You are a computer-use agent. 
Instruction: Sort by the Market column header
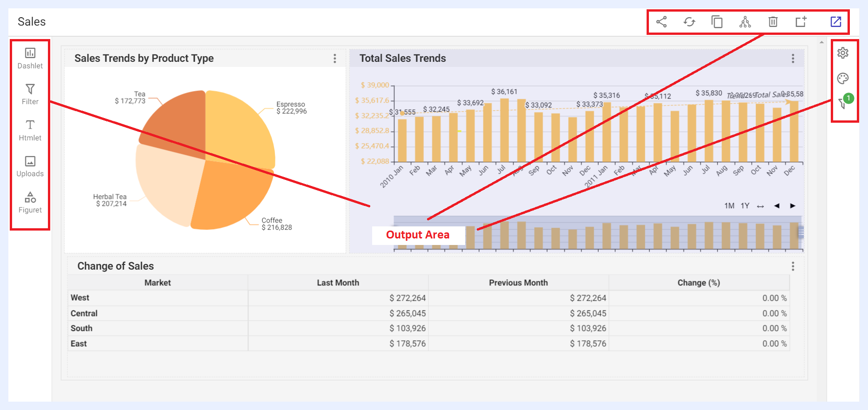(x=158, y=283)
